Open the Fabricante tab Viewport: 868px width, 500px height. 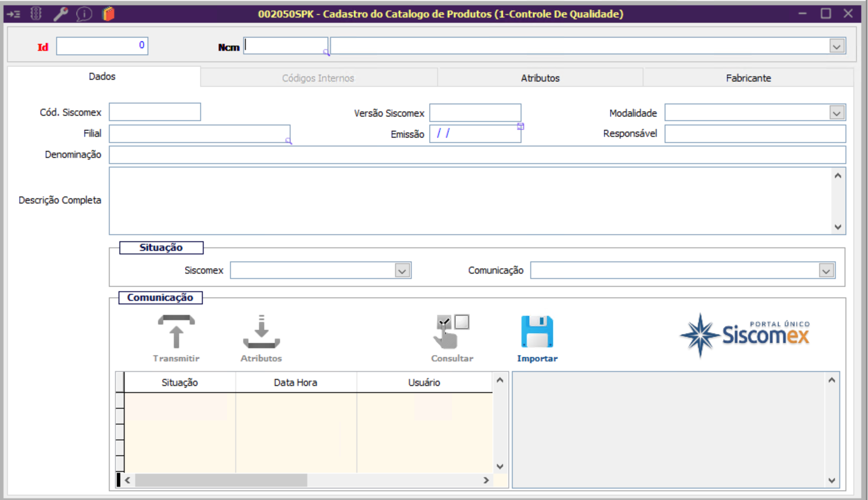pyautogui.click(x=749, y=78)
